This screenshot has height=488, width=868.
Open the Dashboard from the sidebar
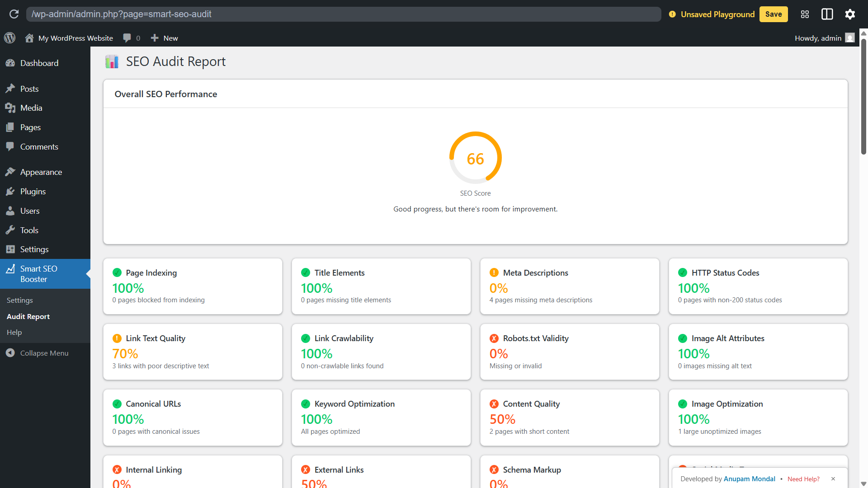coord(39,63)
